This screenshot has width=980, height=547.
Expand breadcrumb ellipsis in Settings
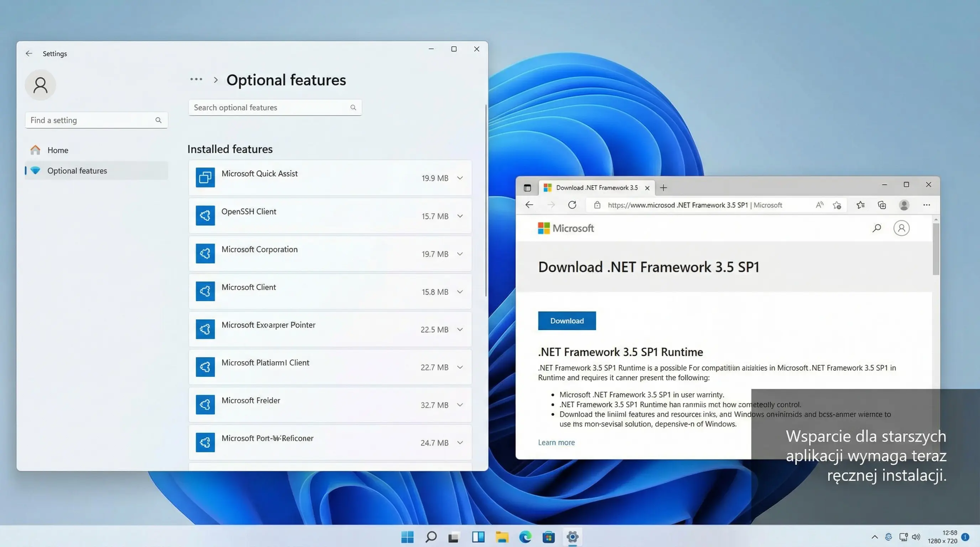click(x=196, y=79)
